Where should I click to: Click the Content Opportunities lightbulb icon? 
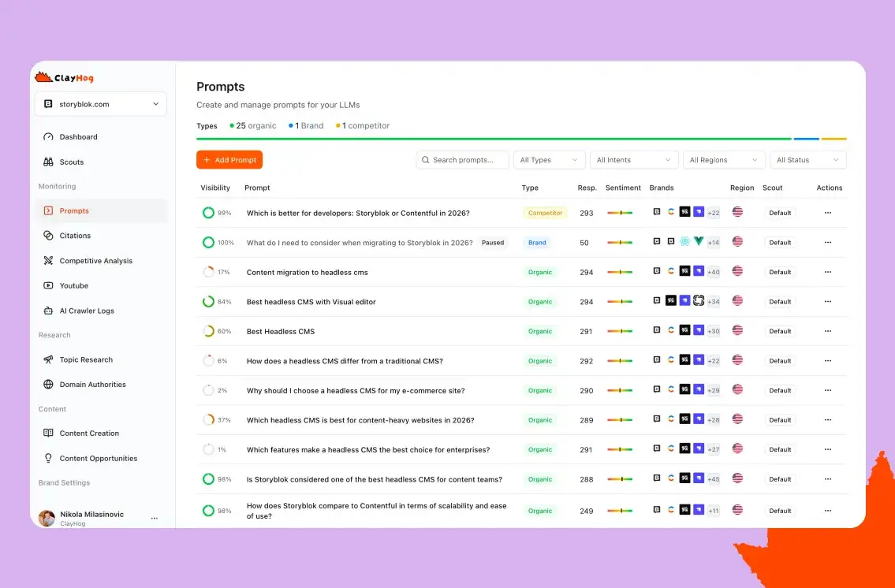pos(48,458)
